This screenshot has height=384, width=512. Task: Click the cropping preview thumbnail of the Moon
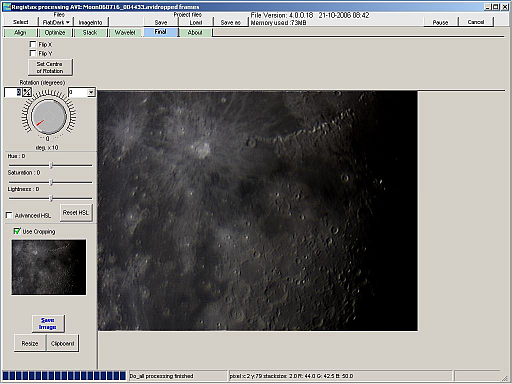(x=49, y=267)
